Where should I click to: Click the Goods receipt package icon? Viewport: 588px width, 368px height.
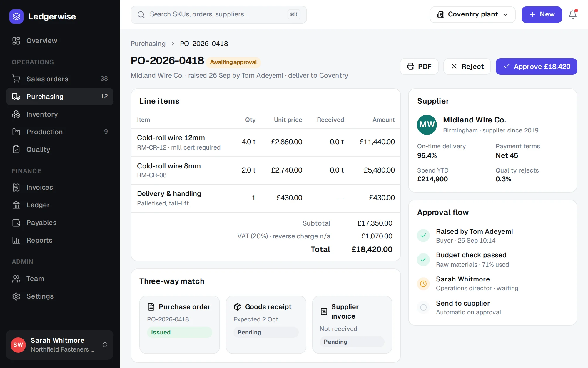tap(238, 307)
